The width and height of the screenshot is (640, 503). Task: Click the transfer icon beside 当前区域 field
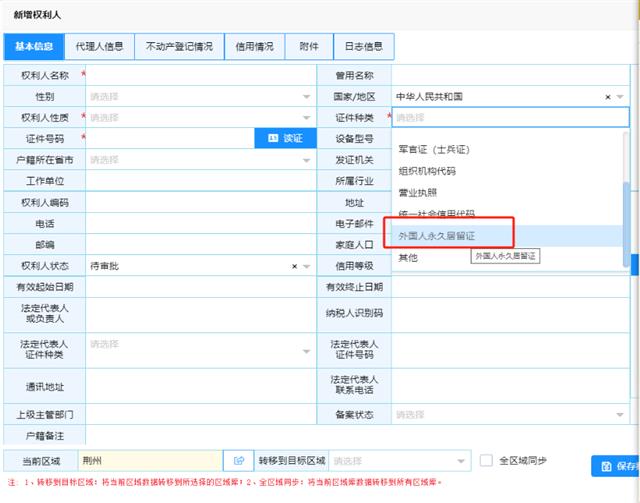[239, 461]
